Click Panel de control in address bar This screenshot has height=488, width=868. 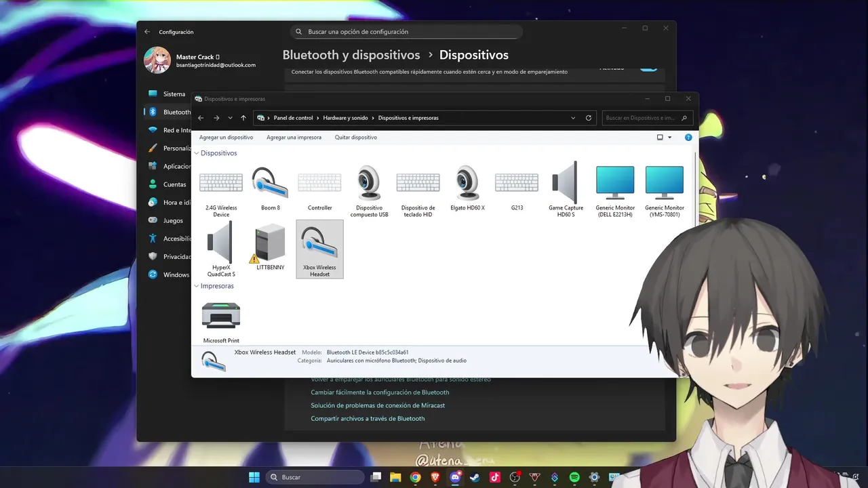294,118
